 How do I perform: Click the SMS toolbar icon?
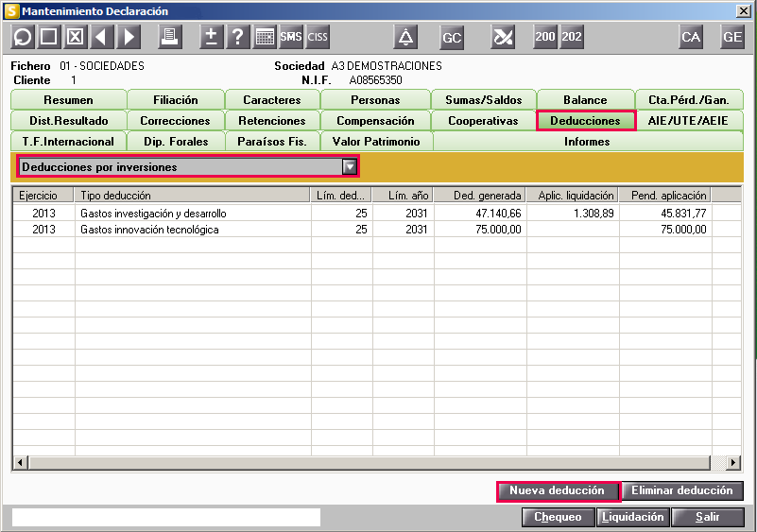coord(291,37)
